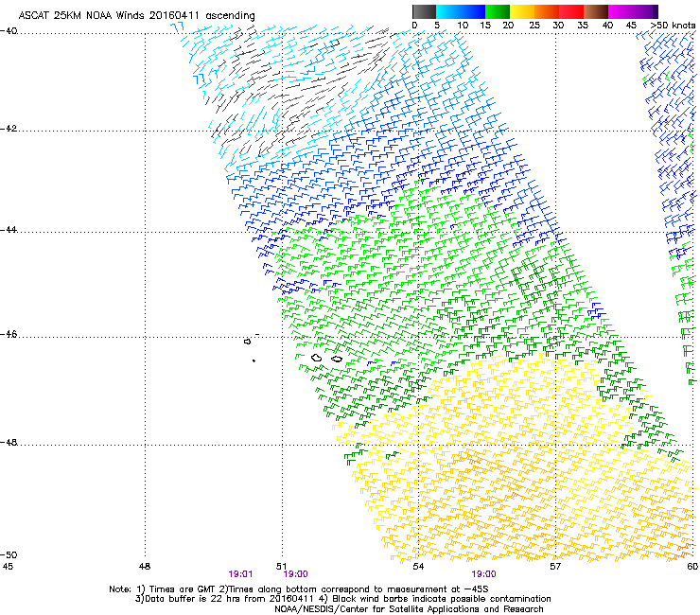This screenshot has width=700, height=615.
Task: Click the longitude 45 axis label
Action: (x=8, y=567)
